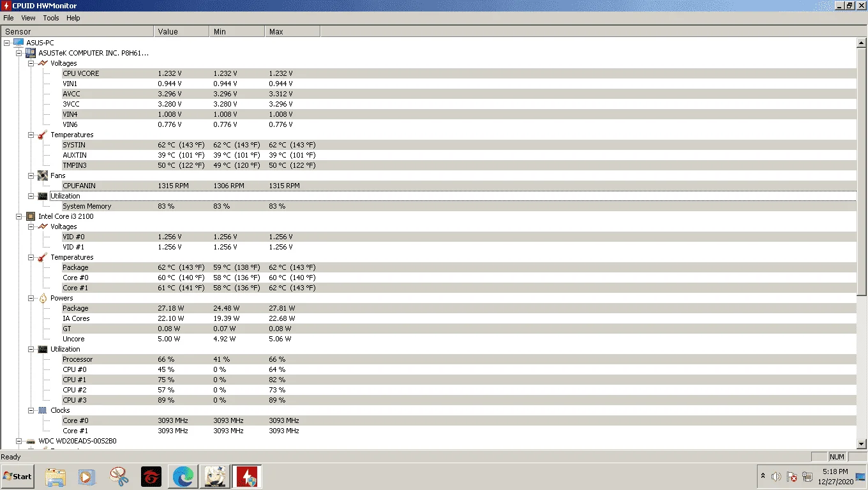Image resolution: width=868 pixels, height=490 pixels.
Task: Collapse the motherboard Voltages group
Action: click(x=31, y=63)
